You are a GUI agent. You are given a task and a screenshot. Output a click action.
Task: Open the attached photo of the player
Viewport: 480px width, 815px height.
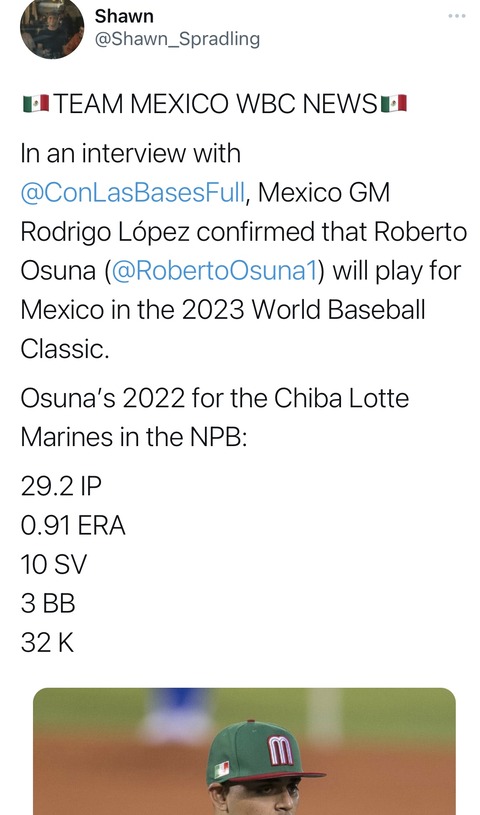coord(244,752)
